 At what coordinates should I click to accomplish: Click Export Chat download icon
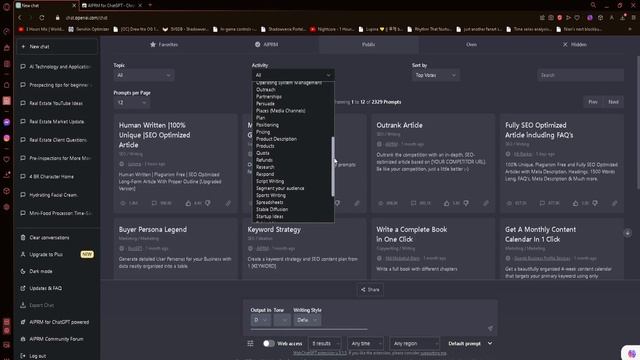(x=23, y=305)
